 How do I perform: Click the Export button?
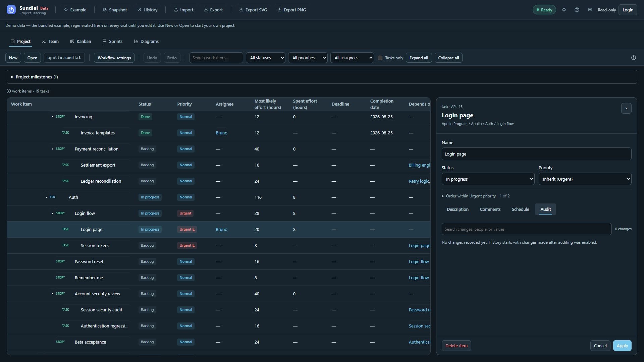click(213, 10)
